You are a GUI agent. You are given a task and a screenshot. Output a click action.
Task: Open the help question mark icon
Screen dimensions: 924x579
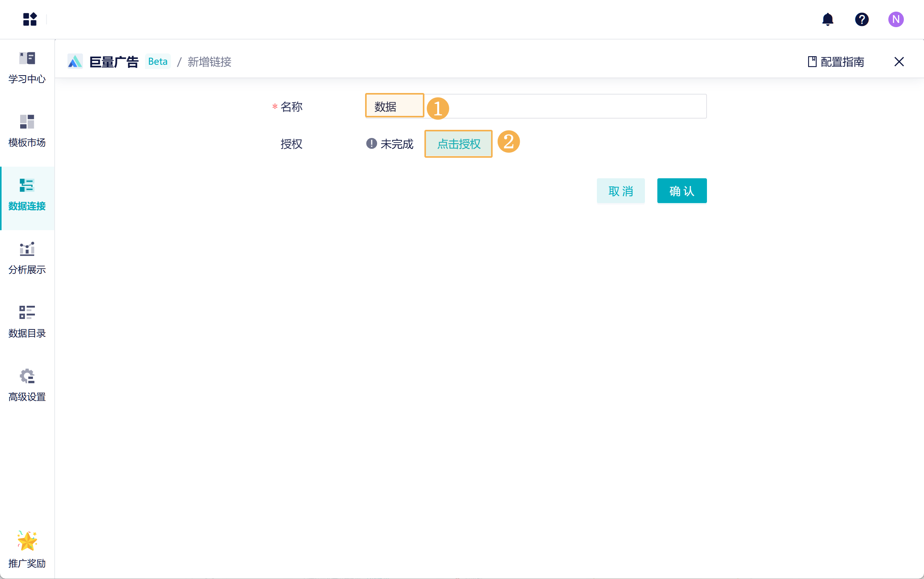point(862,19)
